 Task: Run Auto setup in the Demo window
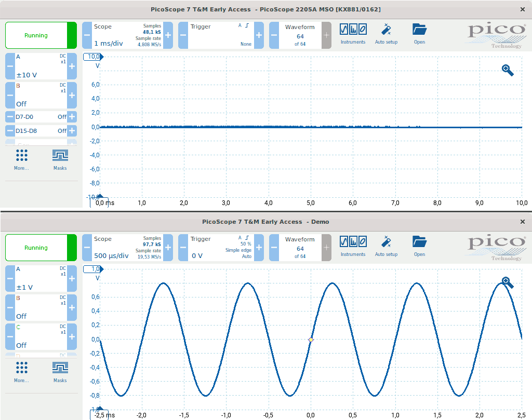pyautogui.click(x=386, y=247)
